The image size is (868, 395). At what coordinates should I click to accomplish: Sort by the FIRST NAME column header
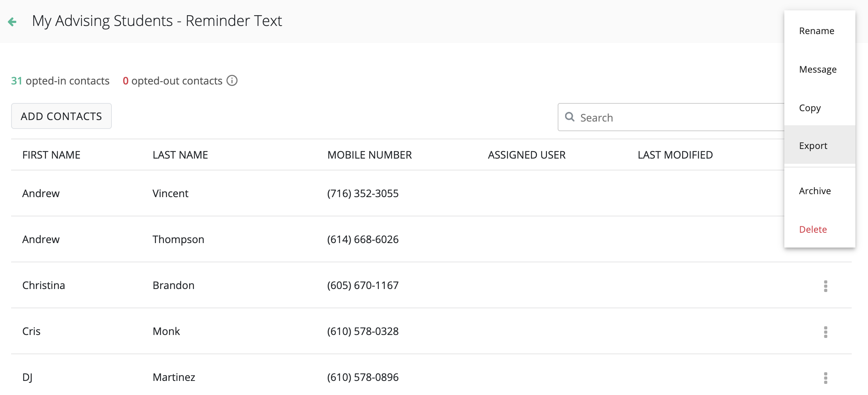(51, 155)
